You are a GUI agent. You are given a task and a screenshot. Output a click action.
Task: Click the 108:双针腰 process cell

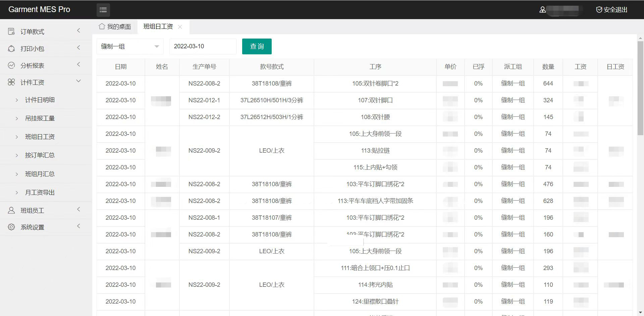pos(375,117)
